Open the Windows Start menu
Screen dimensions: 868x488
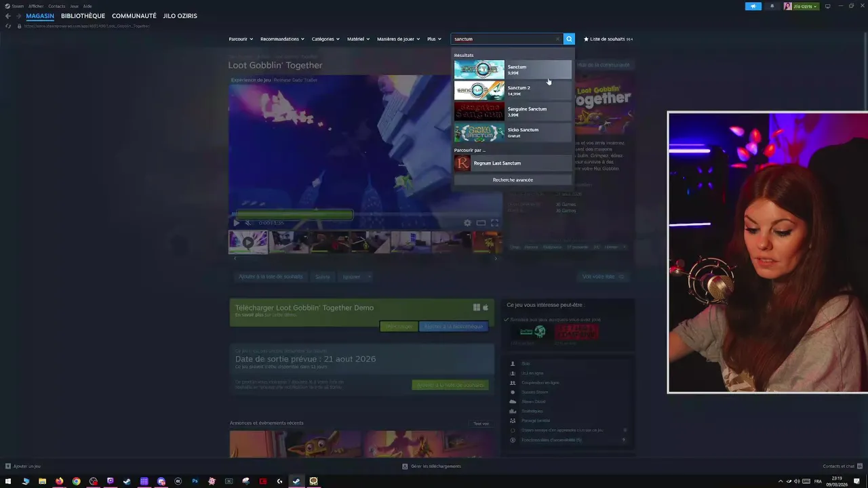coord(8,481)
